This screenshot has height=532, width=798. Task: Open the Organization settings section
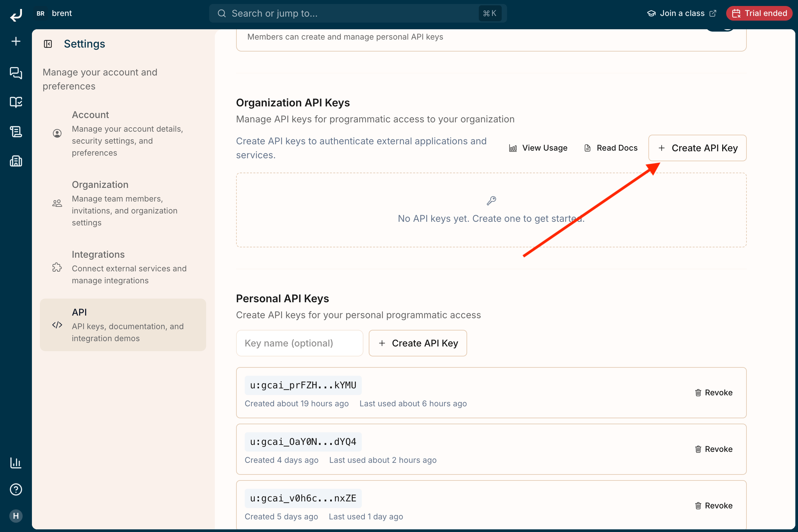[123, 203]
